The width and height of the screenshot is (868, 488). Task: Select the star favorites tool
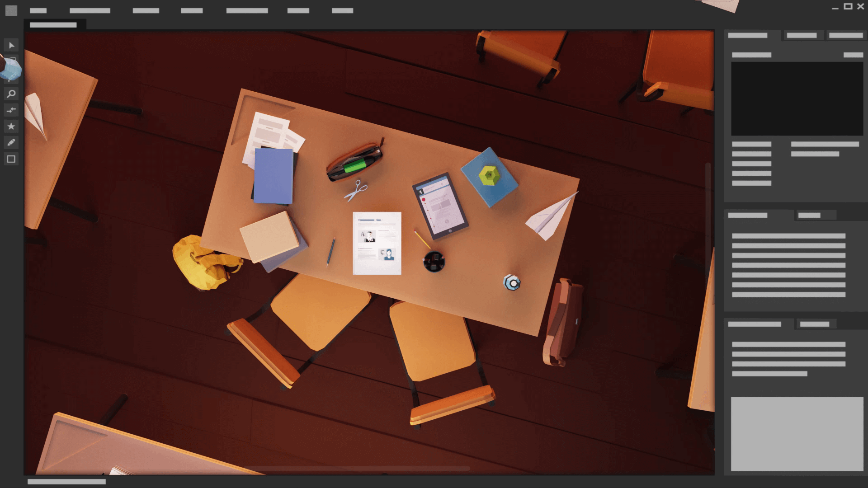coord(11,127)
